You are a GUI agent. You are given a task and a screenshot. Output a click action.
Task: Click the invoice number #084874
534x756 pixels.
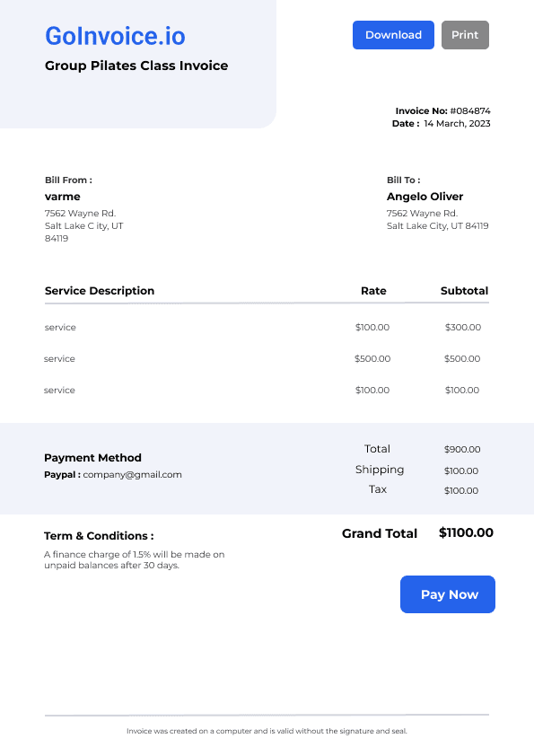(x=470, y=111)
